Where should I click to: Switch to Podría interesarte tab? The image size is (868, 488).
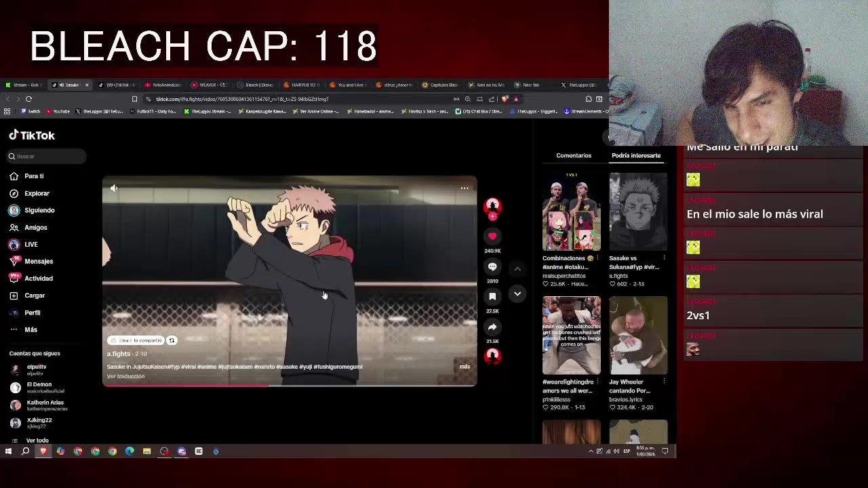[636, 155]
